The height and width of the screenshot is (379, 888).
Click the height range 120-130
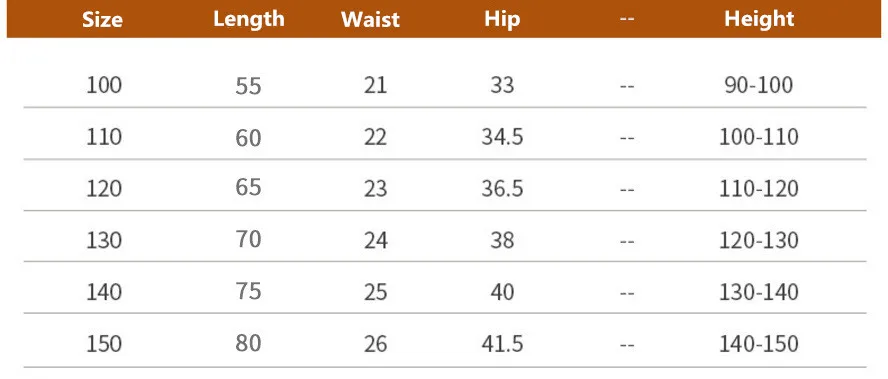point(759,240)
